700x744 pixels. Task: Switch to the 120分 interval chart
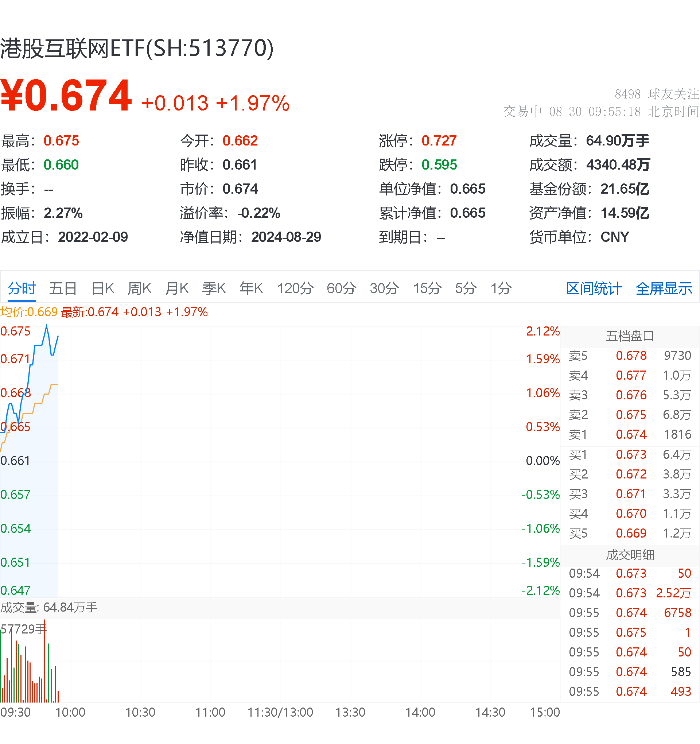296,288
